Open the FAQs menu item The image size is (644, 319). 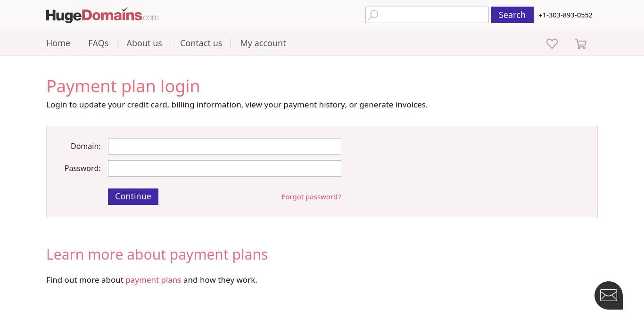coord(99,43)
